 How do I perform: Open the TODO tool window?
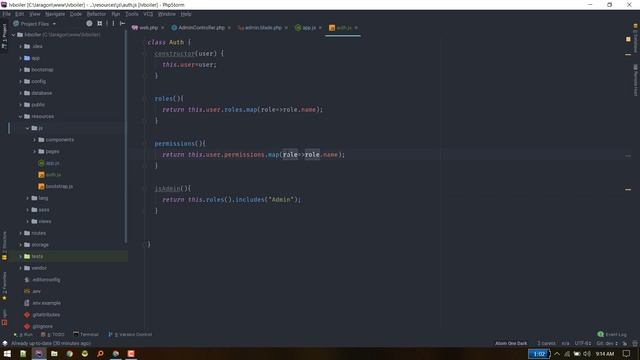53,334
